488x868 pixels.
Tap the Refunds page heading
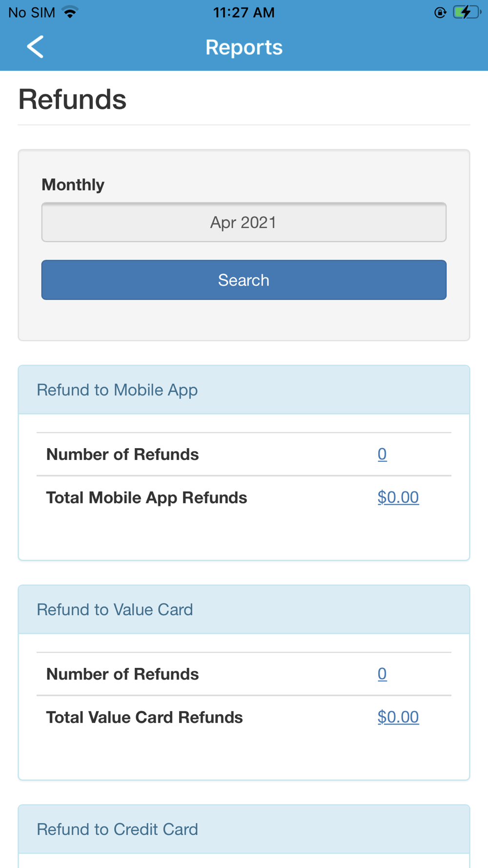click(72, 99)
